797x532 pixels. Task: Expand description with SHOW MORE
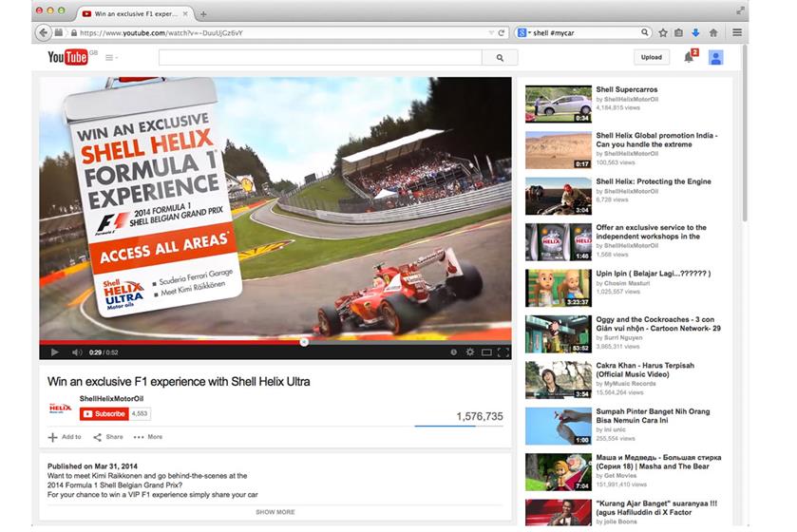point(275,512)
